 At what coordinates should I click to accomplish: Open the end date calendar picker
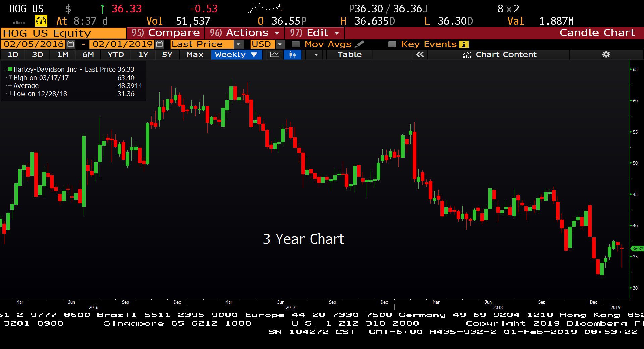(160, 44)
